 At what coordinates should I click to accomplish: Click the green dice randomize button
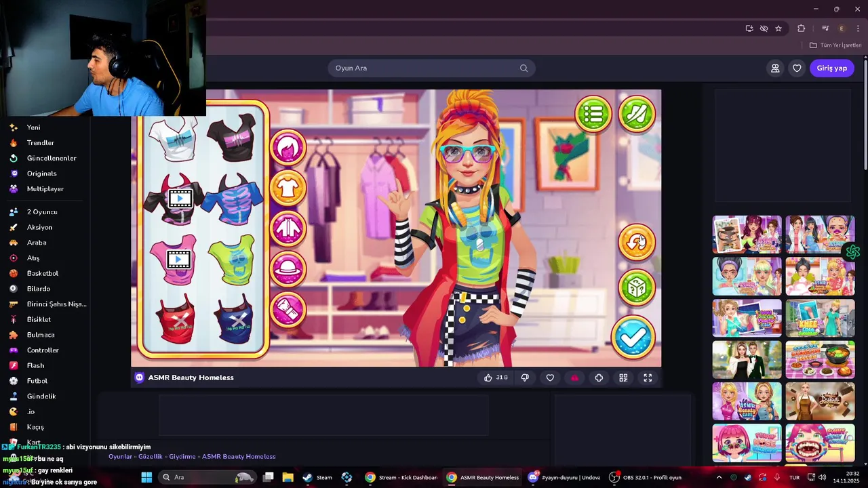[636, 288]
